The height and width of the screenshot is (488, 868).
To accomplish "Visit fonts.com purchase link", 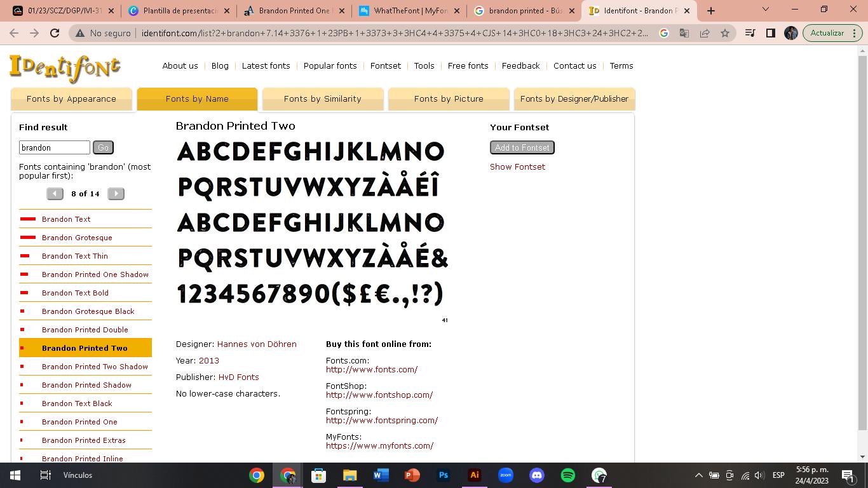I will pos(372,370).
